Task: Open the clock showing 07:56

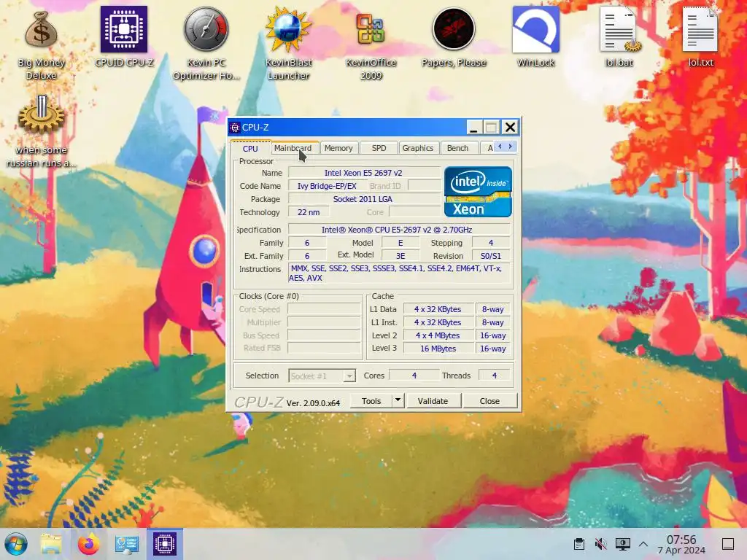Action: coord(681,544)
